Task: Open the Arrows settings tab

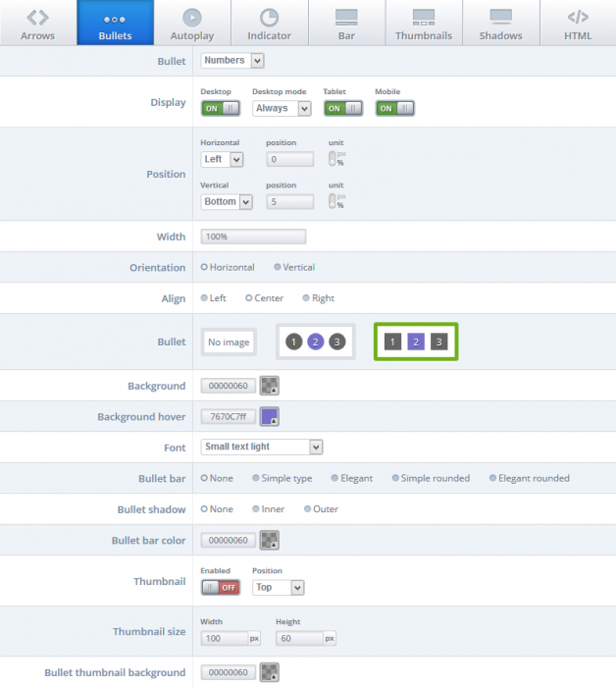Action: pyautogui.click(x=37, y=25)
